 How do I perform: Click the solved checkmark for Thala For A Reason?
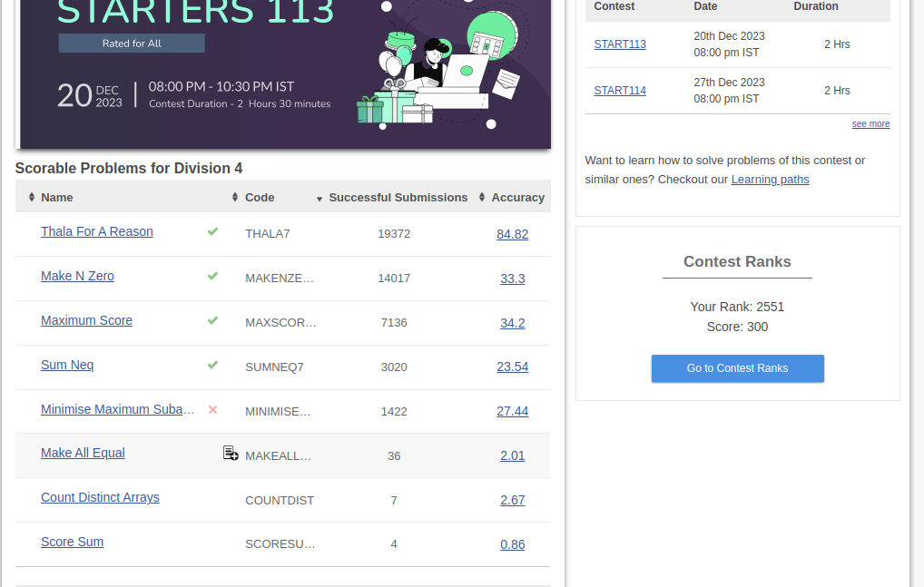[x=212, y=231]
